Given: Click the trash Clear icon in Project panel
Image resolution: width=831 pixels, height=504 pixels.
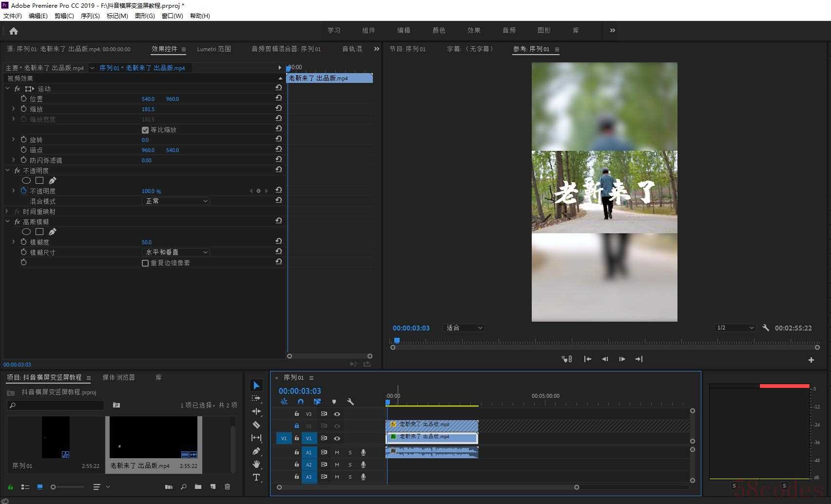Looking at the screenshot, I should pos(227,486).
